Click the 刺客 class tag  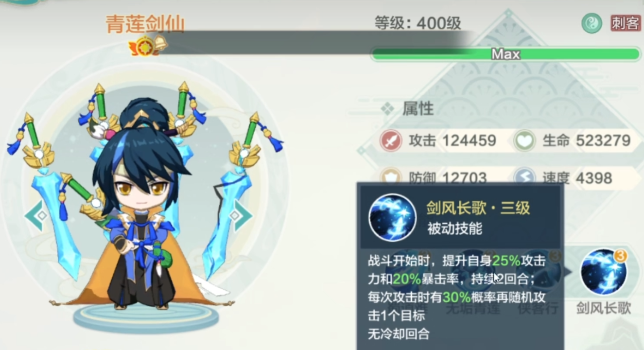(626, 23)
